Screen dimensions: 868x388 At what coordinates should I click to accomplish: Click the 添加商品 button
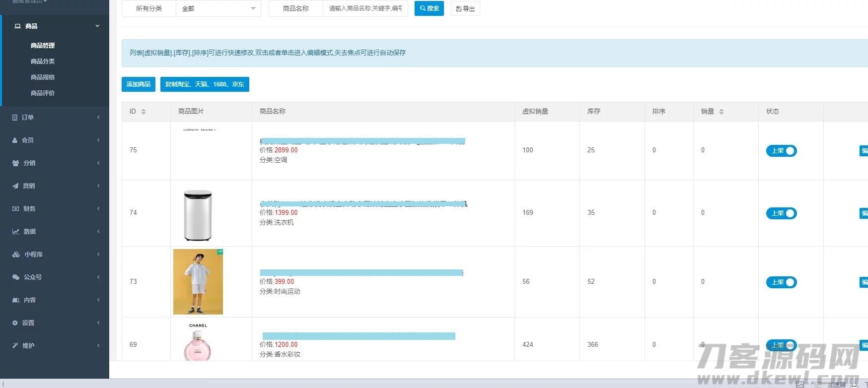[x=138, y=84]
